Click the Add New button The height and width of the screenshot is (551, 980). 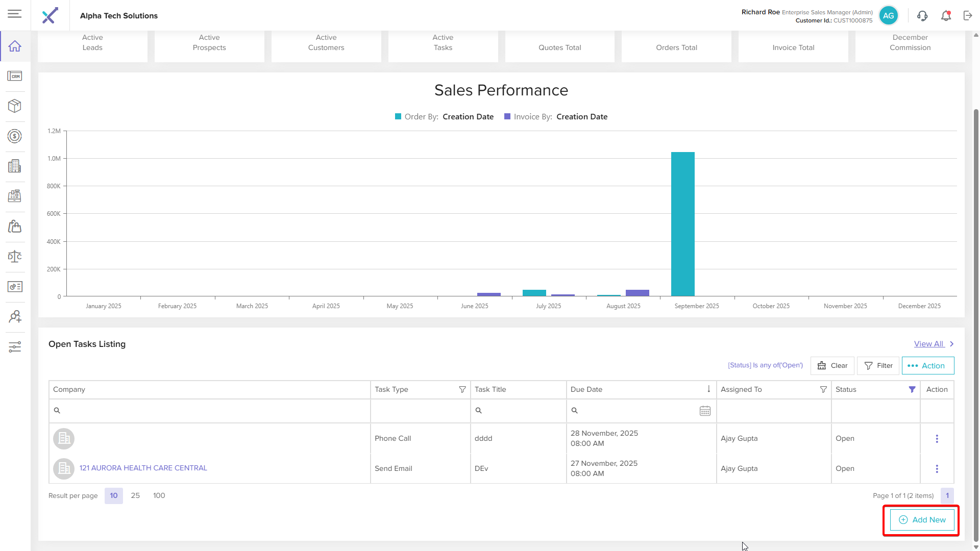pyautogui.click(x=922, y=520)
